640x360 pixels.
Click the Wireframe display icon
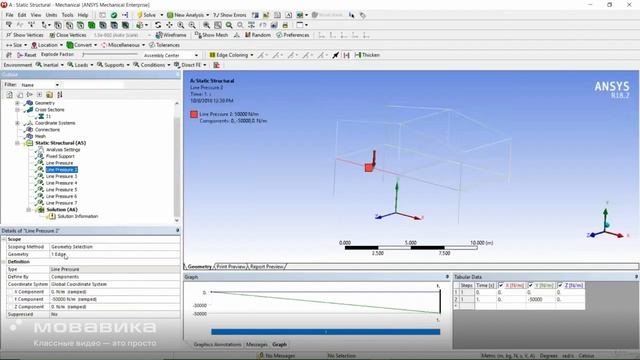click(x=159, y=35)
